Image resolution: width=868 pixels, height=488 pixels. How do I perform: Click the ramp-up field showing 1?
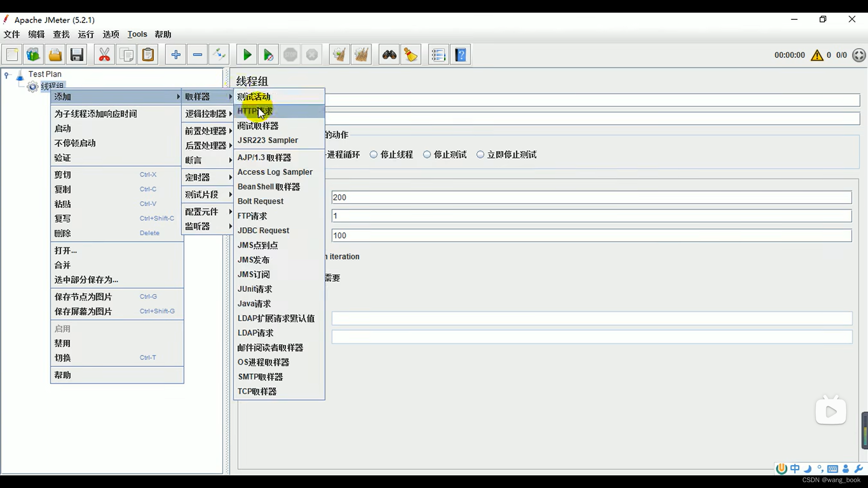(x=592, y=216)
